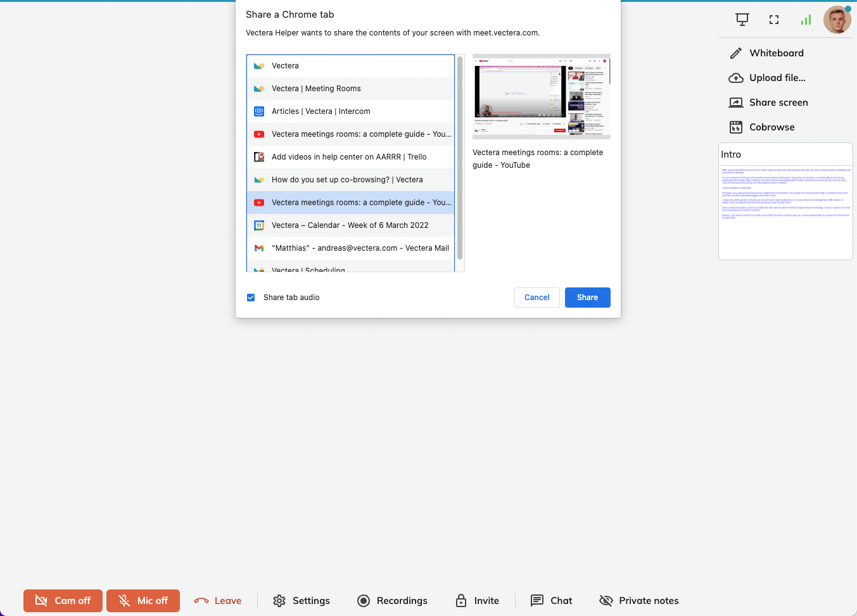Open the user profile avatar
The image size is (857, 616).
(837, 20)
